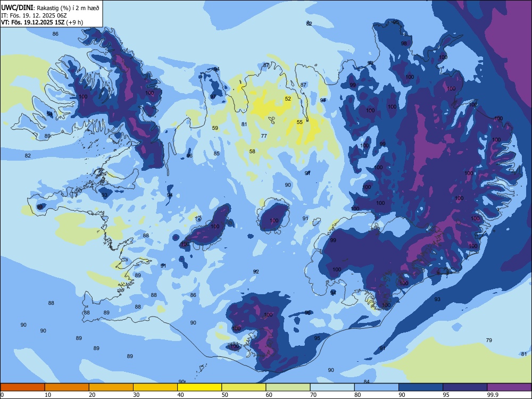Select the map value 77

pyautogui.click(x=264, y=136)
